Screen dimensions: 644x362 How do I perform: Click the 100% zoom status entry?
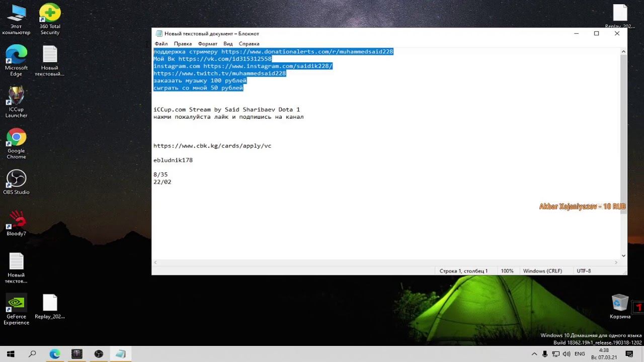(507, 271)
